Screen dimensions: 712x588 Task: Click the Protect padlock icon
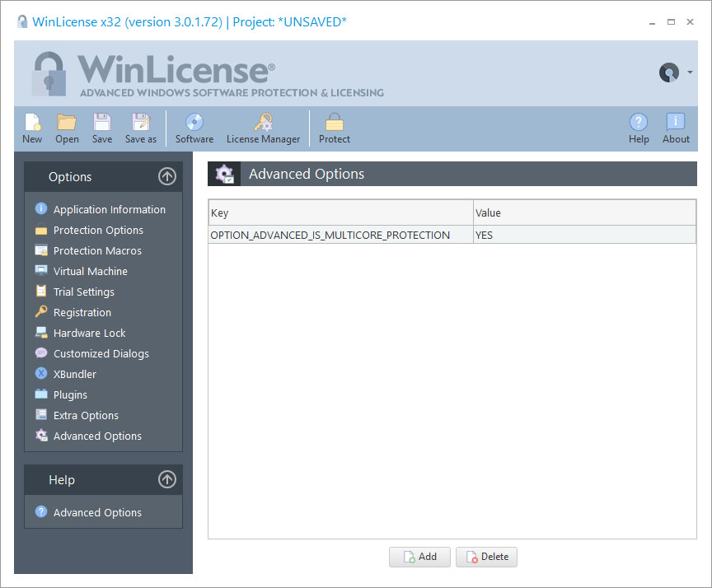point(335,123)
